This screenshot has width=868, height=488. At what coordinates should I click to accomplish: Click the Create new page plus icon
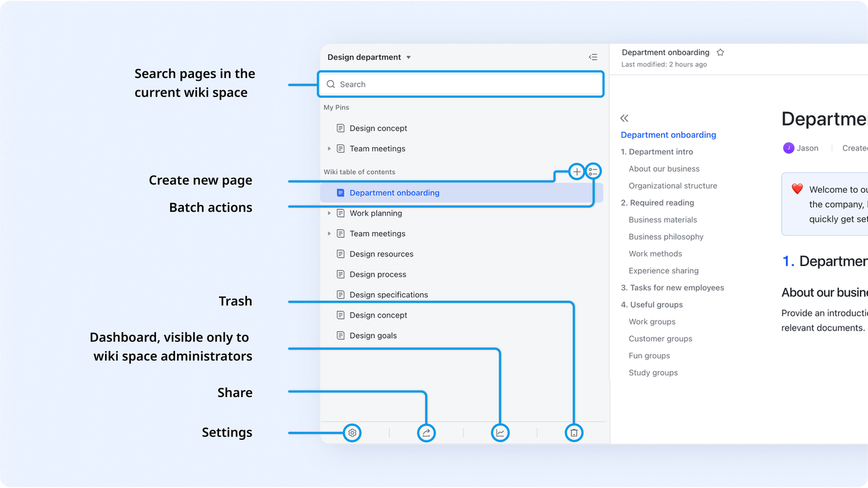[576, 171]
